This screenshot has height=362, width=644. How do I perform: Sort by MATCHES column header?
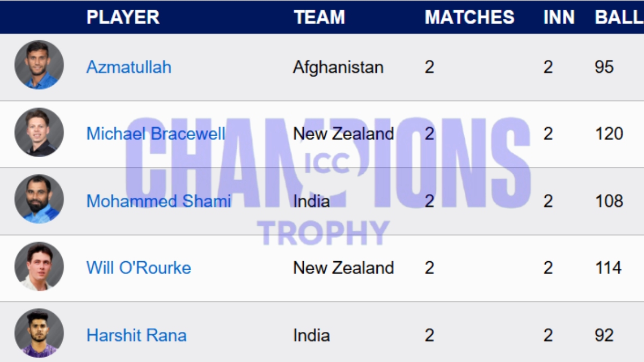470,17
